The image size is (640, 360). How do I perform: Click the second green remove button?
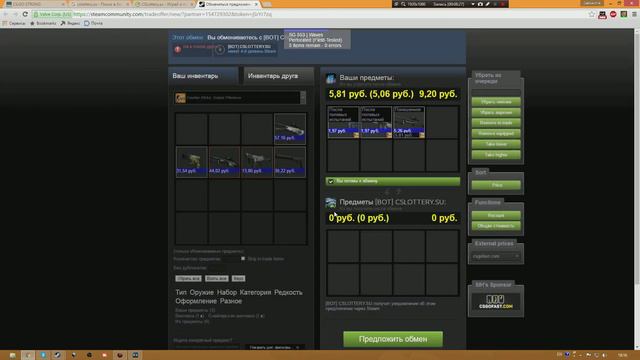click(x=496, y=112)
